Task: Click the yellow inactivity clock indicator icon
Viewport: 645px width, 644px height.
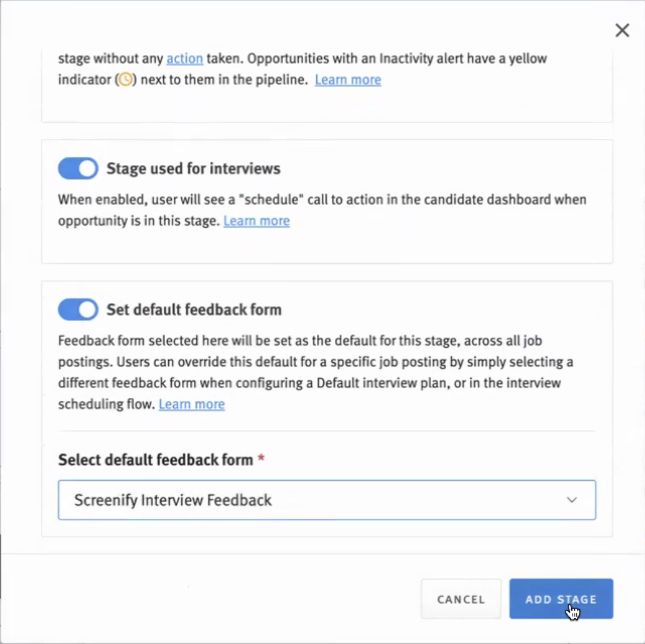Action: coord(126,80)
